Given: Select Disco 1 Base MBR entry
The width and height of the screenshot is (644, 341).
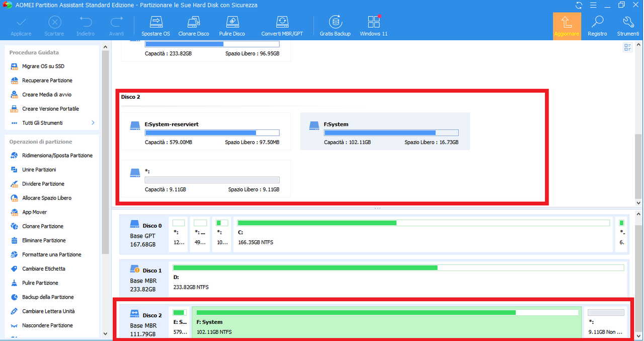Looking at the screenshot, I should click(x=145, y=278).
